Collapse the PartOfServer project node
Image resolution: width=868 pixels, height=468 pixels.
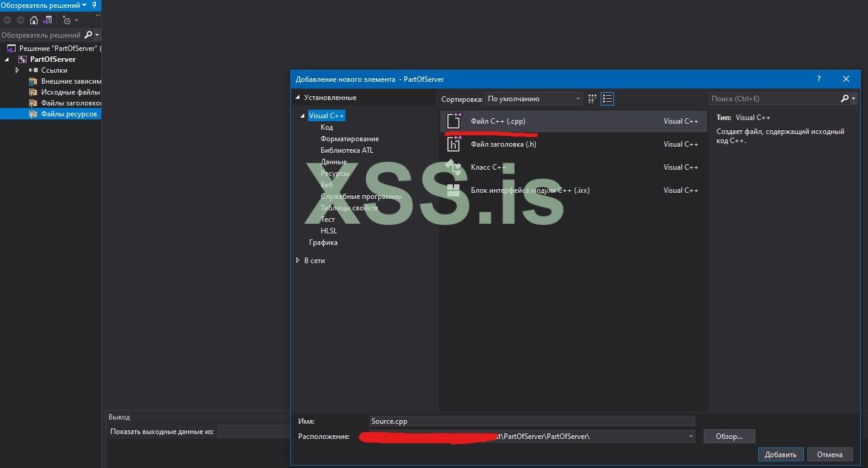7,59
